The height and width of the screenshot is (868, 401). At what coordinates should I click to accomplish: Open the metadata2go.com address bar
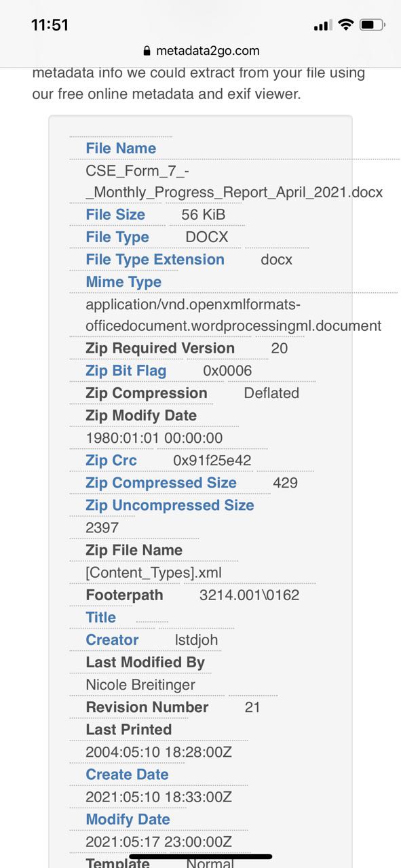(x=201, y=51)
